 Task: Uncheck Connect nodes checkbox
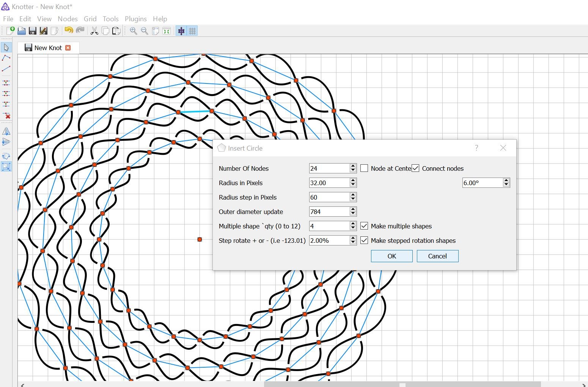click(x=415, y=168)
